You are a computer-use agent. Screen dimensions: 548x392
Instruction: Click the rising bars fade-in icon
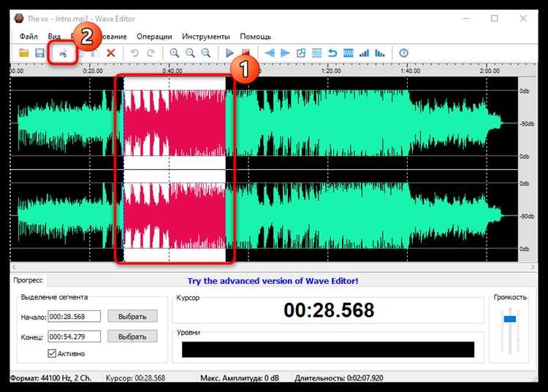[364, 53]
